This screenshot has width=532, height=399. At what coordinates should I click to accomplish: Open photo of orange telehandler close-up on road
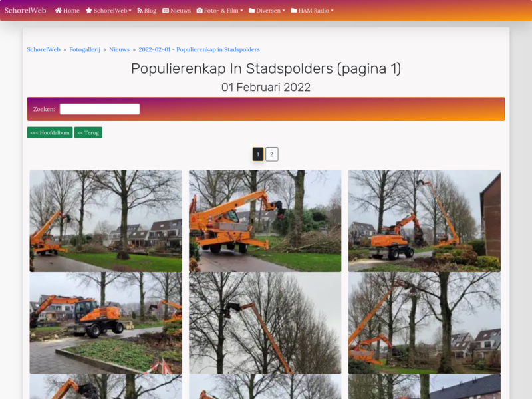point(265,221)
